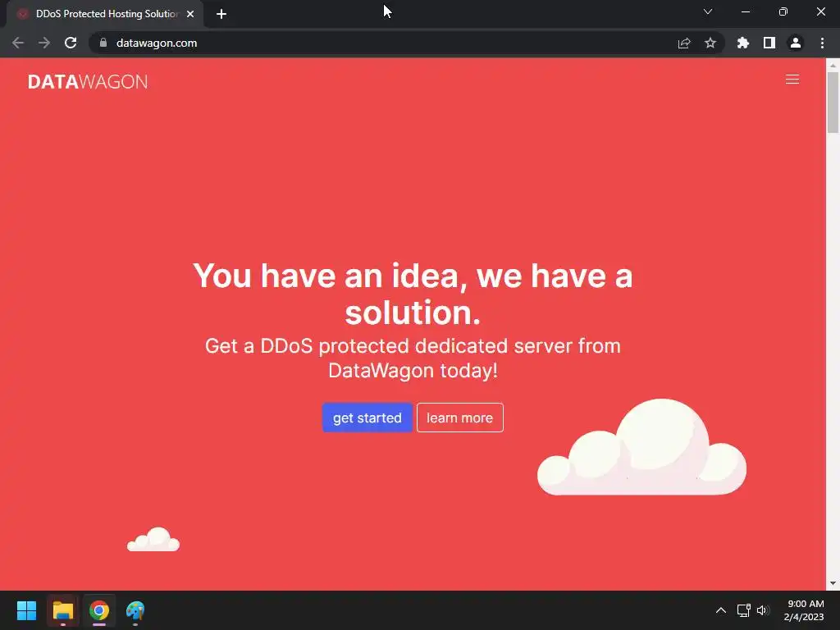840x630 pixels.
Task: Open Chrome's three-dot menu
Action: point(822,43)
